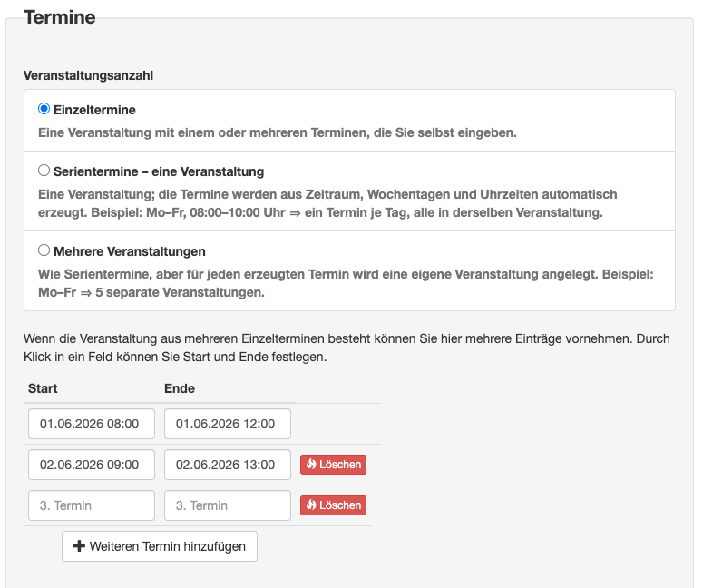Click hint text 'Wenn die Veranstaltung aus mehreren Einzelterminen'
Viewport: 703px width, 588px height.
coord(347,348)
